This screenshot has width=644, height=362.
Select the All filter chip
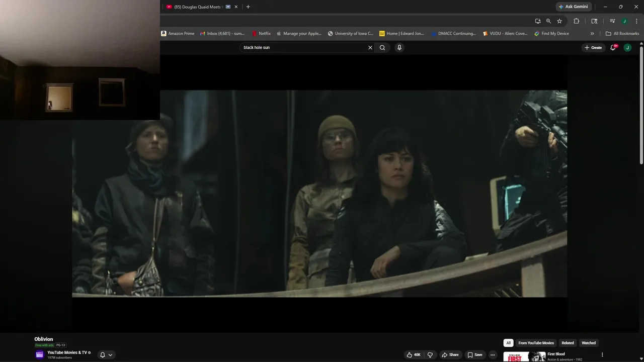pyautogui.click(x=509, y=343)
